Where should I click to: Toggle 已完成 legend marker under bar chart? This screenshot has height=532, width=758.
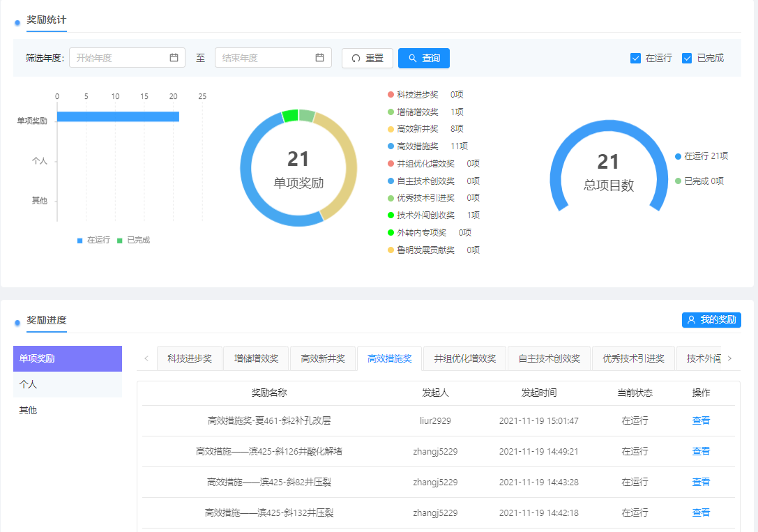[x=120, y=241]
